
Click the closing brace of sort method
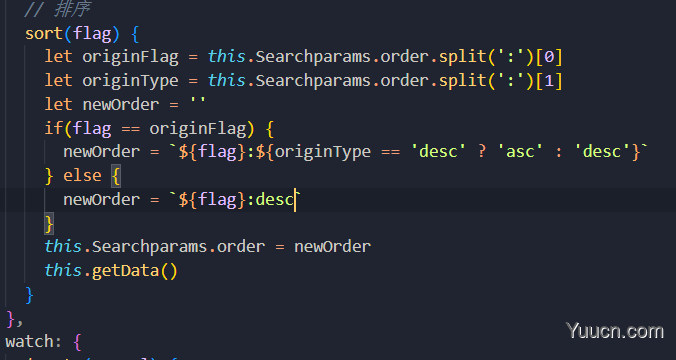(x=29, y=295)
